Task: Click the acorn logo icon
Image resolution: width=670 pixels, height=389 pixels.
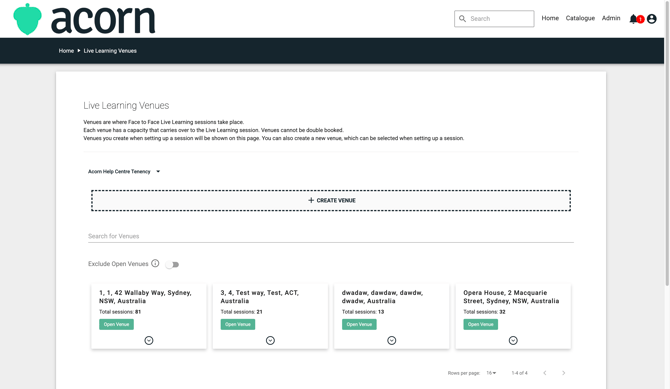Action: [x=27, y=19]
